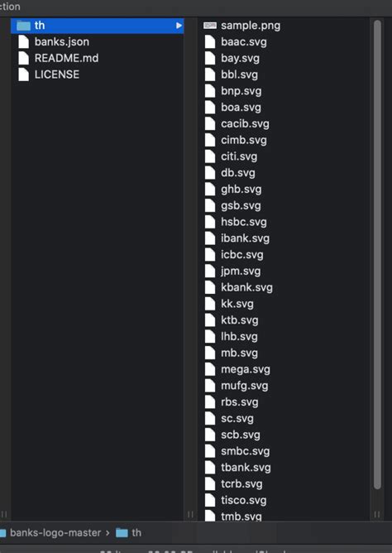The image size is (392, 553).
Task: Select the banks.json file icon
Action: coord(24,41)
